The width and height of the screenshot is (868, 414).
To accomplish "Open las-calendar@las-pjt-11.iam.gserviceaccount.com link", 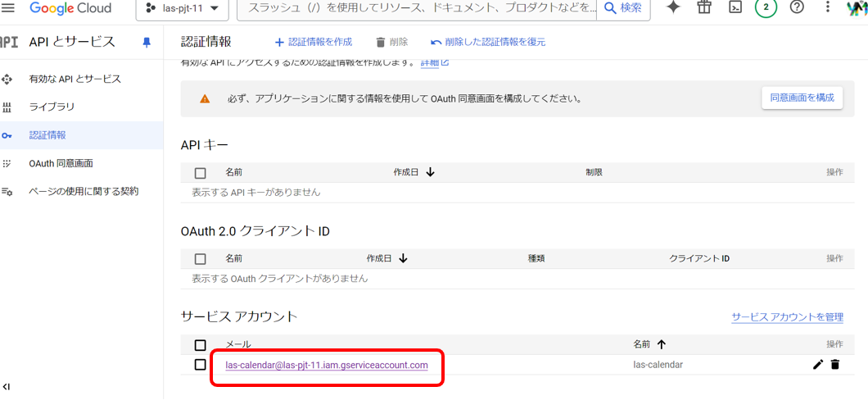I will 327,365.
